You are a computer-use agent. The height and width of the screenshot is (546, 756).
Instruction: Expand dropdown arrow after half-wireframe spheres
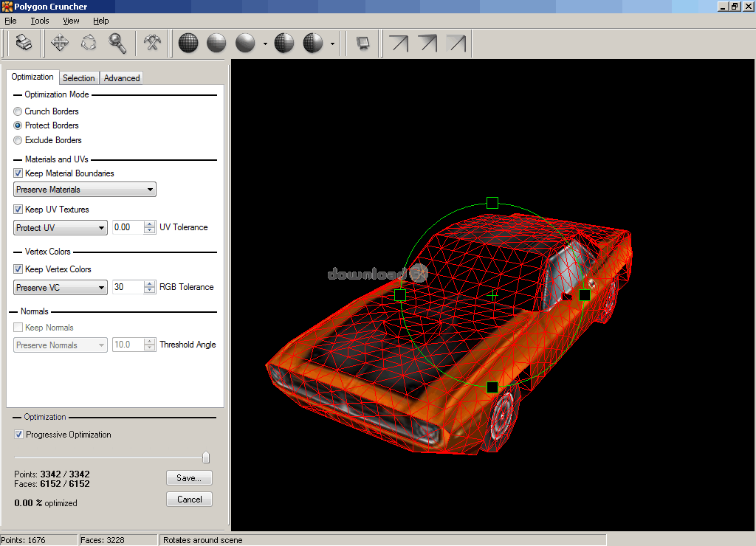[333, 44]
